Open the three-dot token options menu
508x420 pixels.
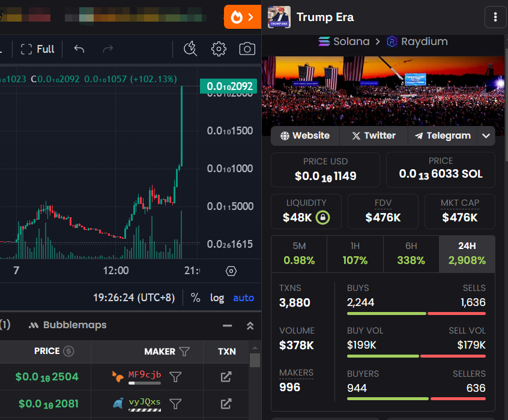[495, 17]
